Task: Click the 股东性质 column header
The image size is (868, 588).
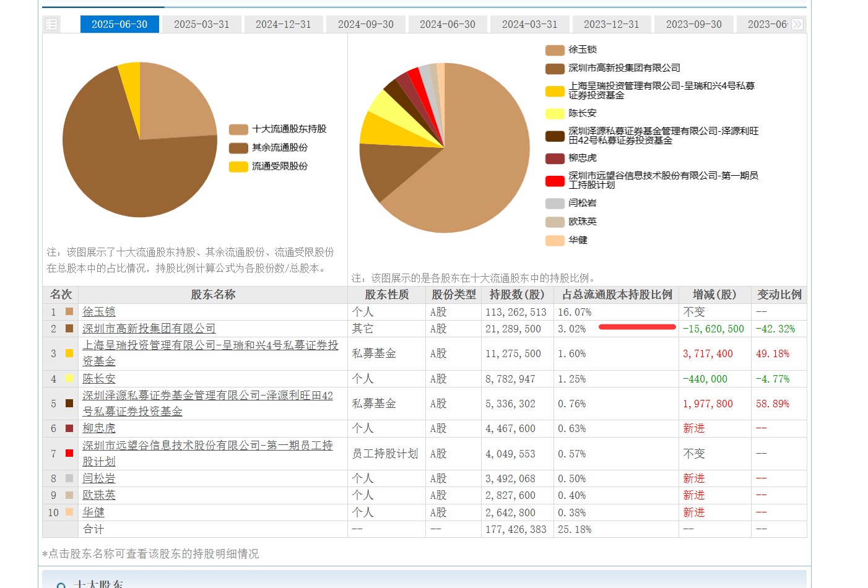Action: click(x=387, y=295)
